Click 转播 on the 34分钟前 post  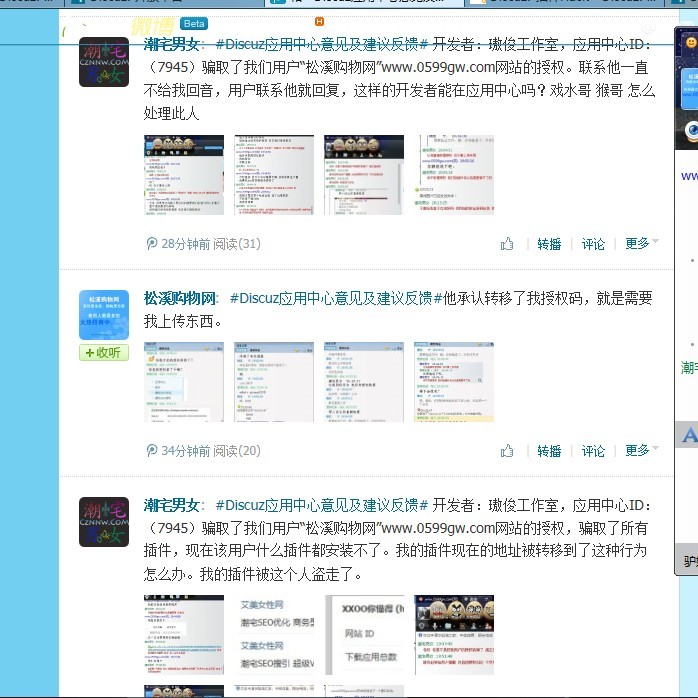(x=549, y=451)
